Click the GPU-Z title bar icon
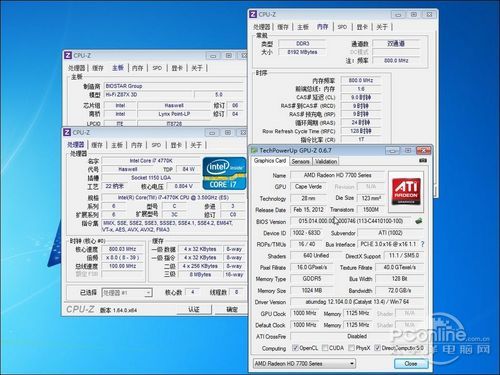 coord(254,150)
